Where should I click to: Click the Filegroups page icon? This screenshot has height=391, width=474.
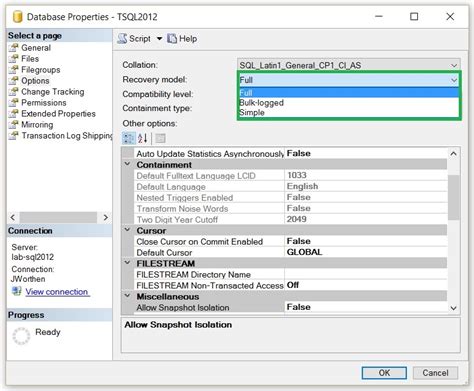(x=14, y=70)
